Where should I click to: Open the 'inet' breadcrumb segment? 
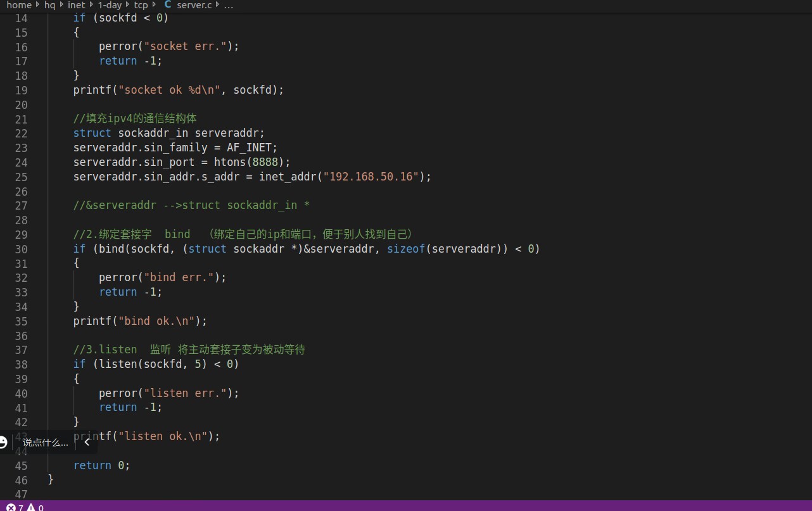tap(76, 5)
